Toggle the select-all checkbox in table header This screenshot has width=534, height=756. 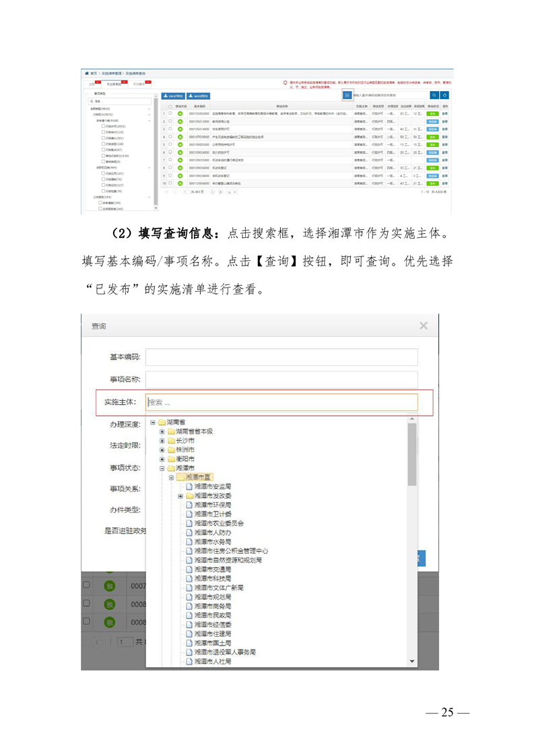tap(170, 106)
